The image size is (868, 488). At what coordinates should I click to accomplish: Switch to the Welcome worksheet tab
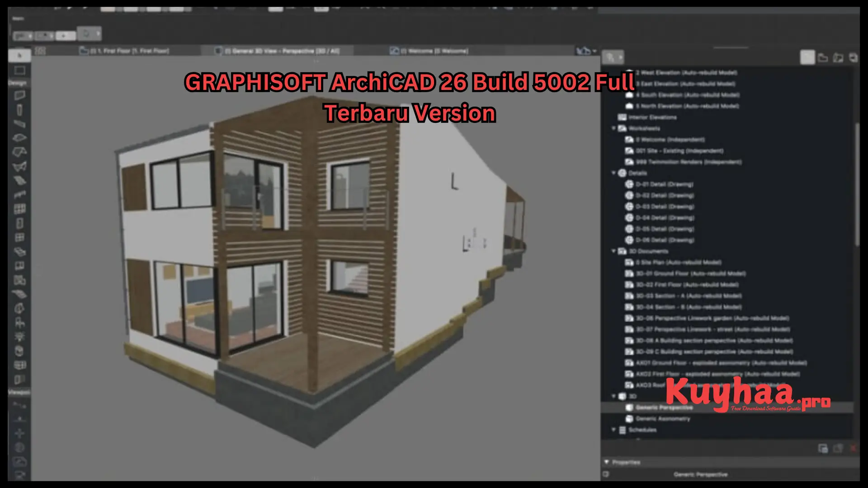[x=429, y=51]
